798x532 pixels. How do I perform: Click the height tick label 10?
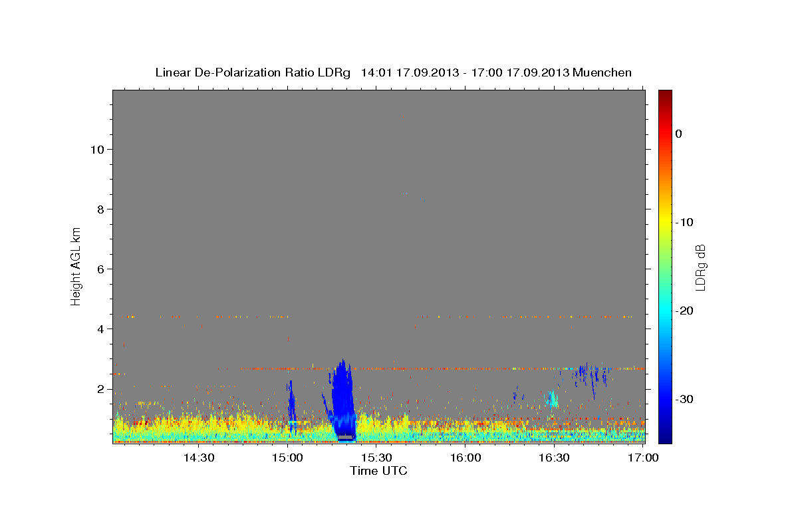tap(97, 149)
